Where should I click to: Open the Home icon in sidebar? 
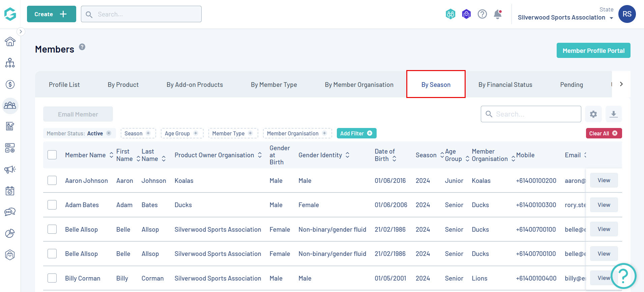coord(10,41)
